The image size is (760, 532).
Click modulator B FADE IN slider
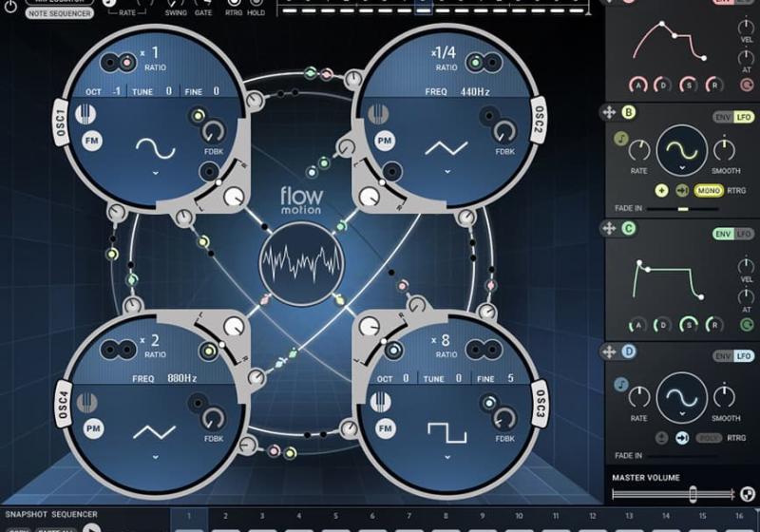click(682, 209)
